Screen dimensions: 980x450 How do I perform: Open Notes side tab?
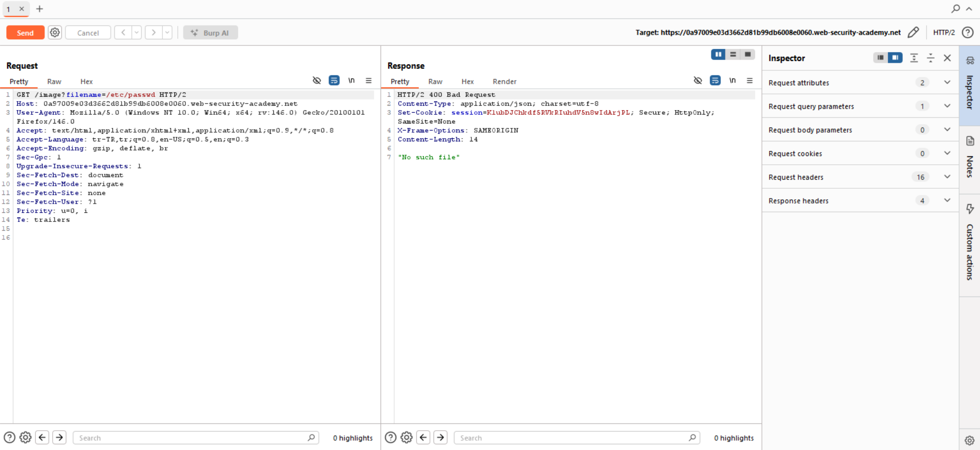point(969,160)
